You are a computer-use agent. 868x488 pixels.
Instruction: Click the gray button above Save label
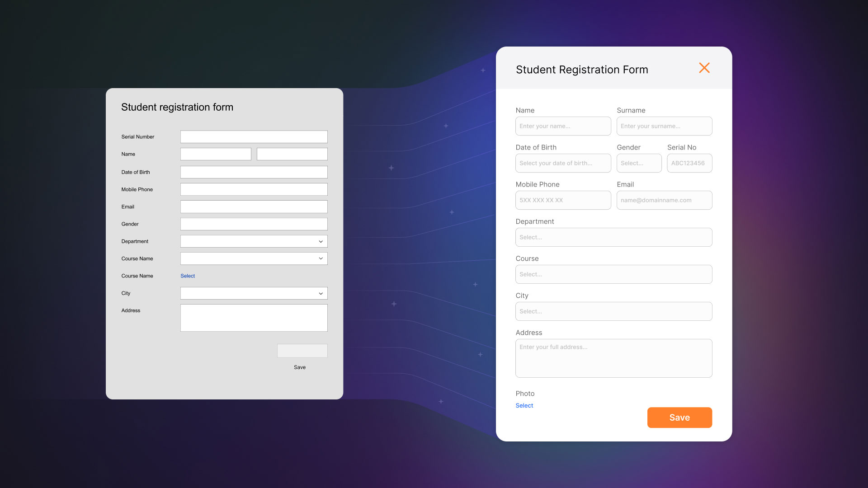[302, 351]
